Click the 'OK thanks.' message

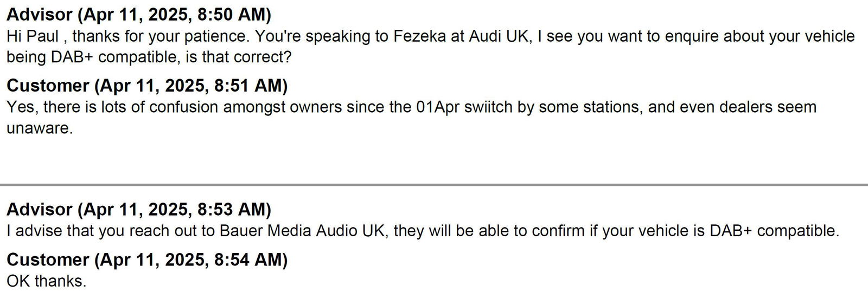[47, 281]
